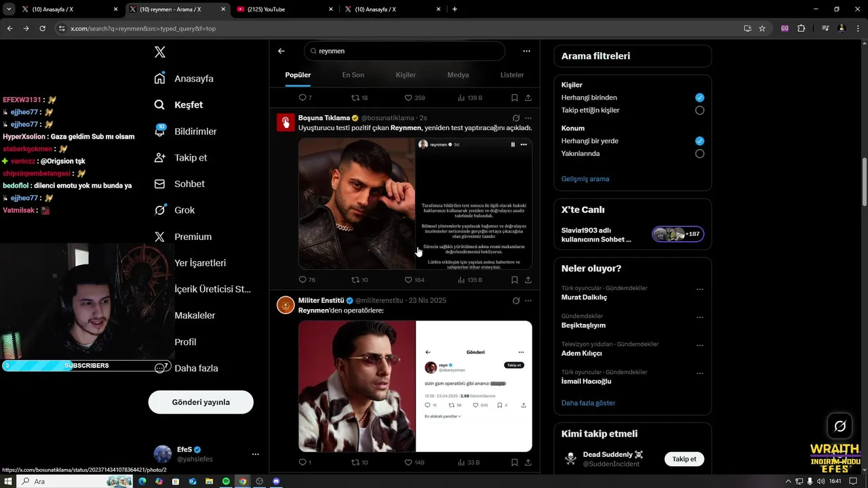Open more menu on Militer Enstitü post
Screen dimensions: 868x488
528,300
